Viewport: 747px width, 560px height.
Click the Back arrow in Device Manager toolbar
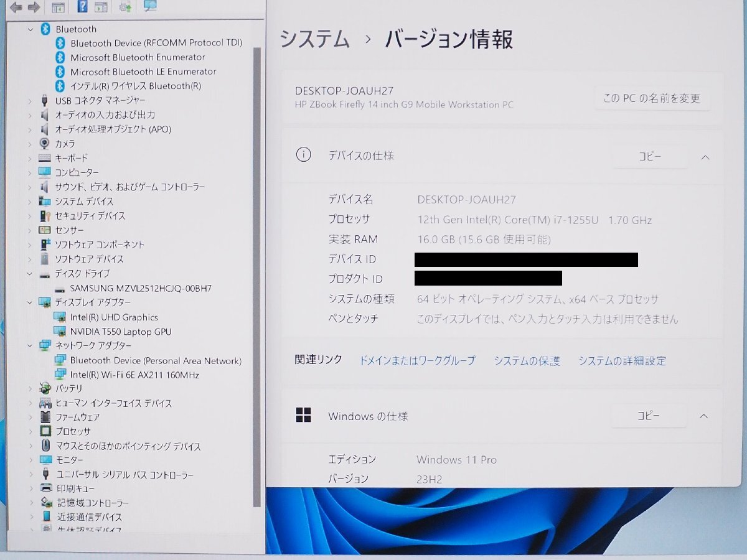pyautogui.click(x=17, y=7)
